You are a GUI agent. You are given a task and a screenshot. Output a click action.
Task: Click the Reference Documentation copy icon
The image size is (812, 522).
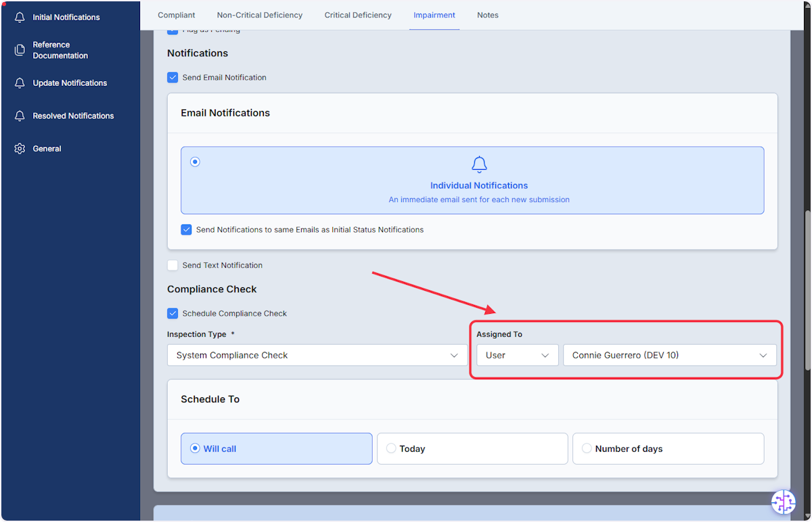(20, 50)
